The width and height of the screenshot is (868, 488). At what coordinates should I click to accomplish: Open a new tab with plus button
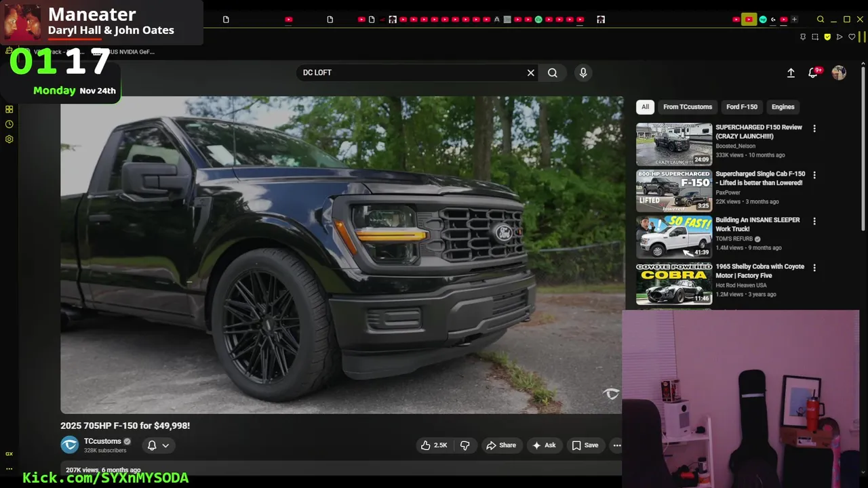click(x=794, y=20)
